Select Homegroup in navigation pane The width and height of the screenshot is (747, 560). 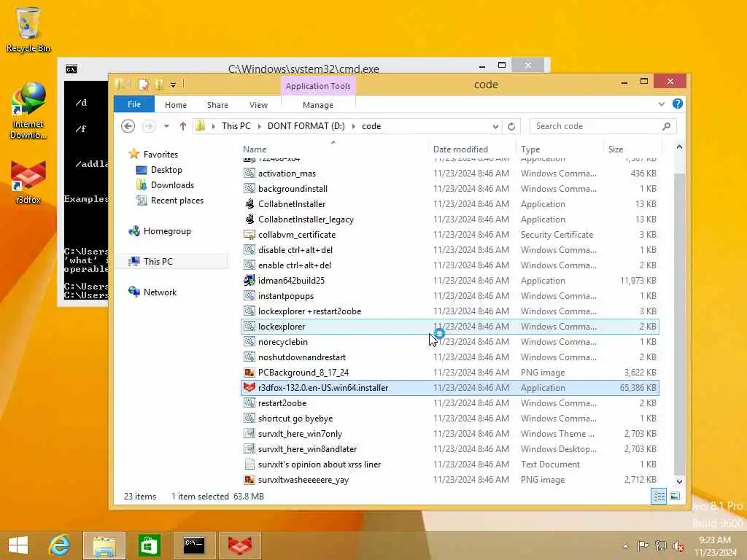pyautogui.click(x=167, y=231)
